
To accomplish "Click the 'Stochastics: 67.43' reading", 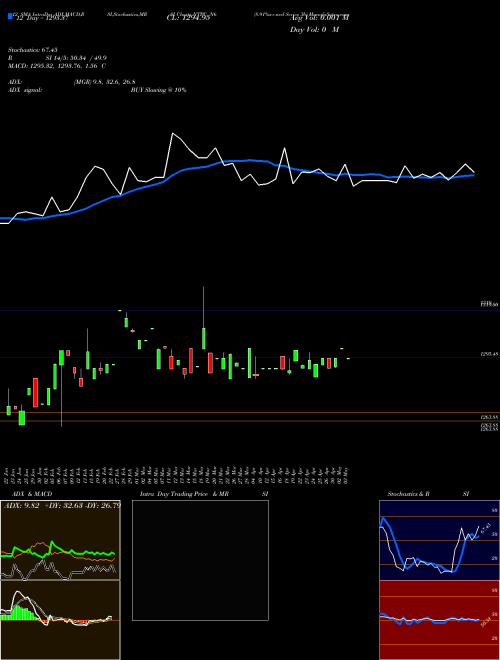I will click(x=33, y=51).
